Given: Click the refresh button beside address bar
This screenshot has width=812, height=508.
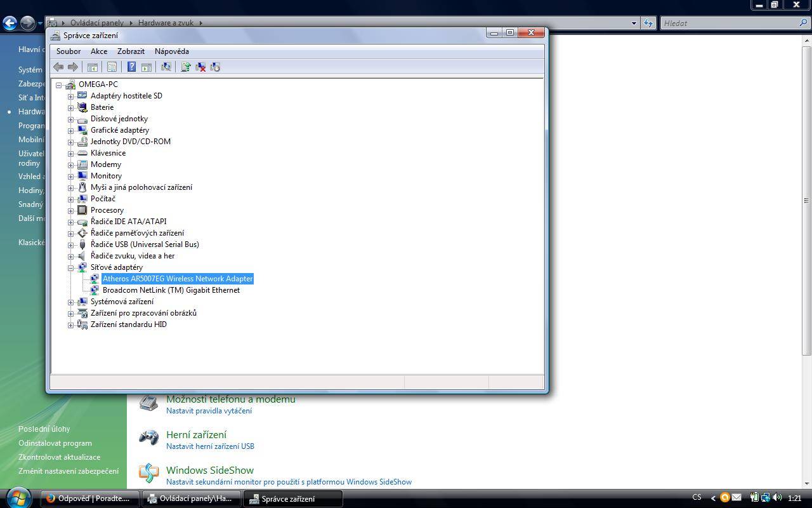Looking at the screenshot, I should (x=648, y=23).
